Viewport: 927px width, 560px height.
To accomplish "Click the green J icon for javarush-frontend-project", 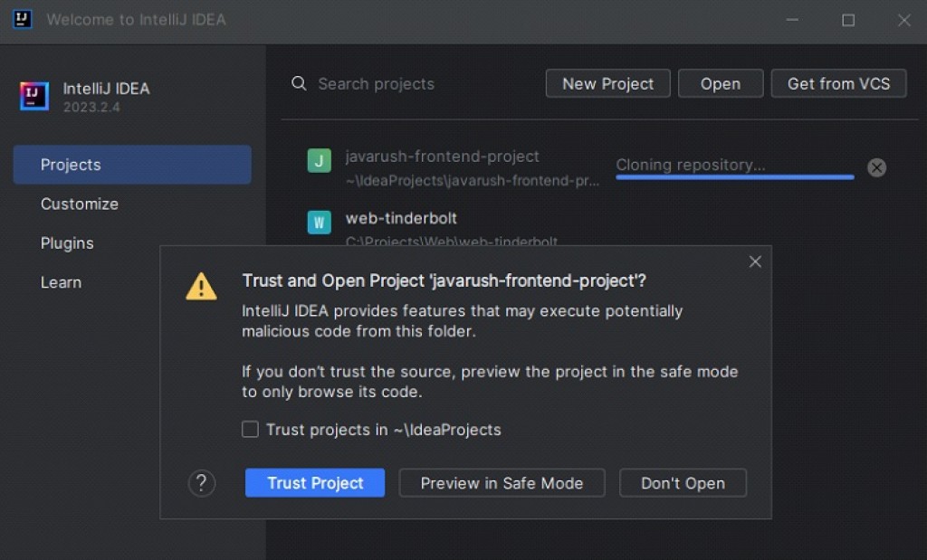I will click(319, 161).
